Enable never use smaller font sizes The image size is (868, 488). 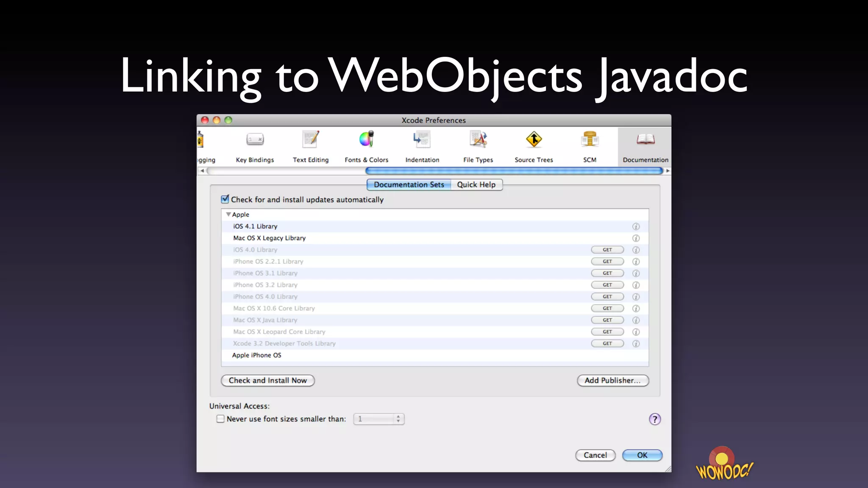pyautogui.click(x=220, y=419)
